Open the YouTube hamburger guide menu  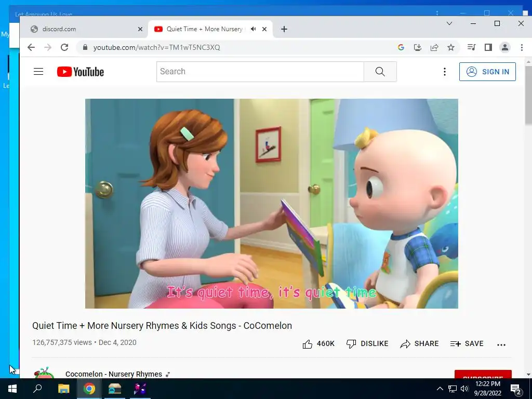tap(38, 72)
